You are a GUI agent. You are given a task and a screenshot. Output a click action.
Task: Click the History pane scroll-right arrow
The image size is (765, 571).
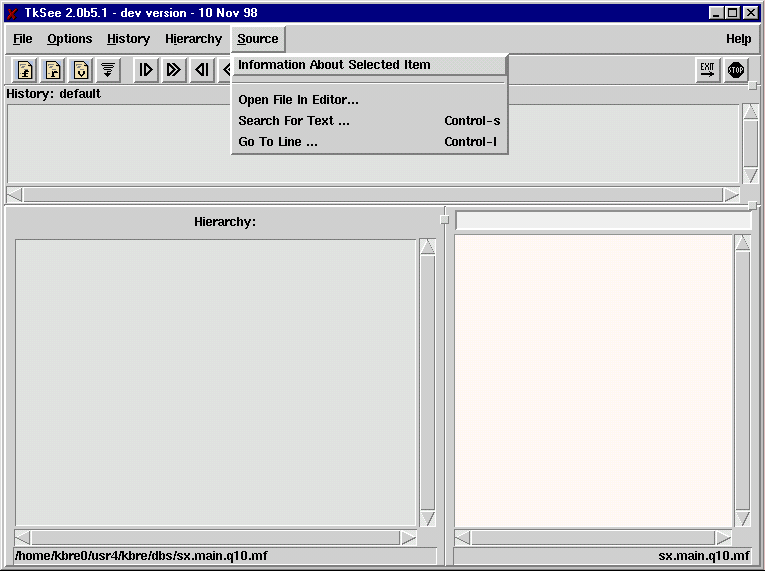tap(731, 195)
